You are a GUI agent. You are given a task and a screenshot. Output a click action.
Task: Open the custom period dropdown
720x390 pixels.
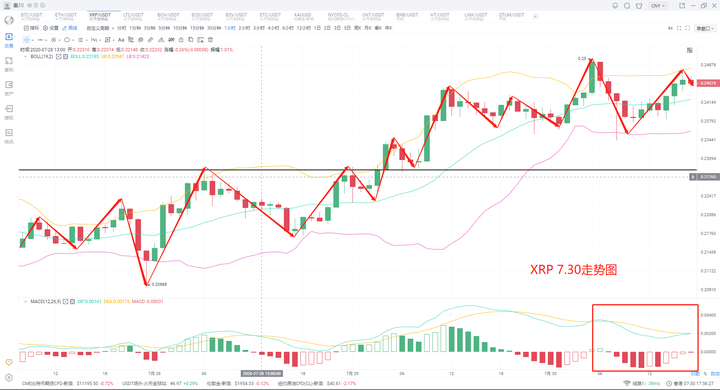tap(100, 28)
